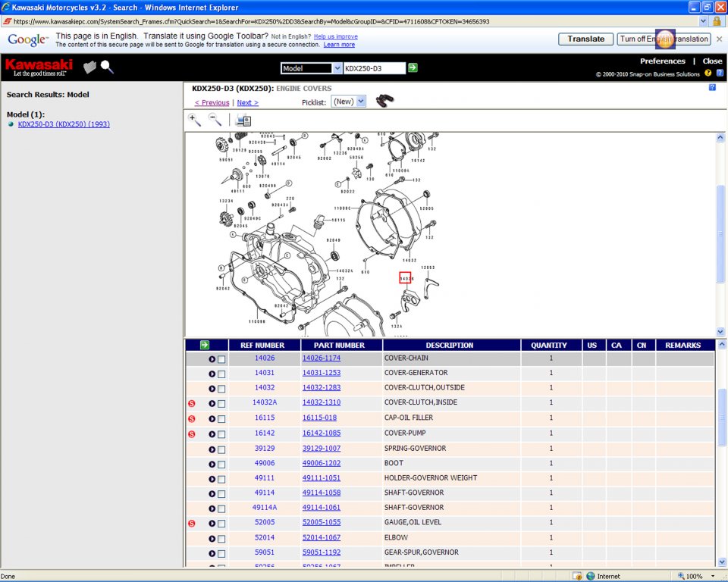Open the KDX250-D3 (KDX250) (1993) model result

pyautogui.click(x=64, y=124)
